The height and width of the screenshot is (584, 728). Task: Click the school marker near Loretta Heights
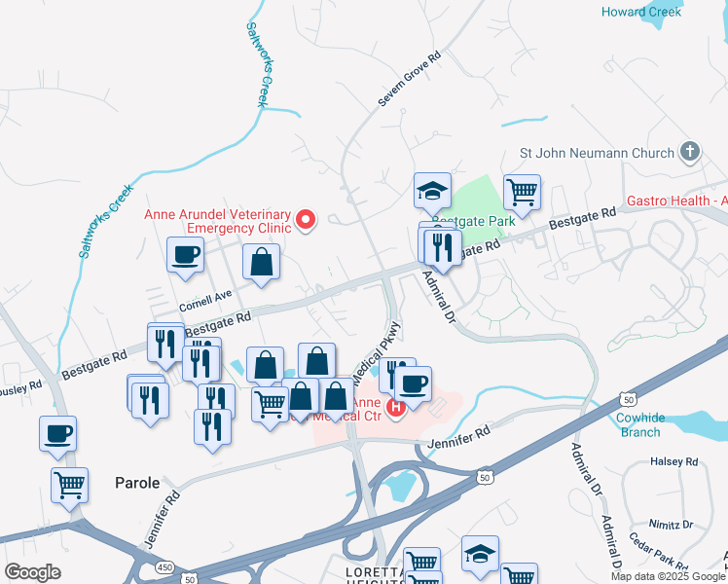(480, 557)
